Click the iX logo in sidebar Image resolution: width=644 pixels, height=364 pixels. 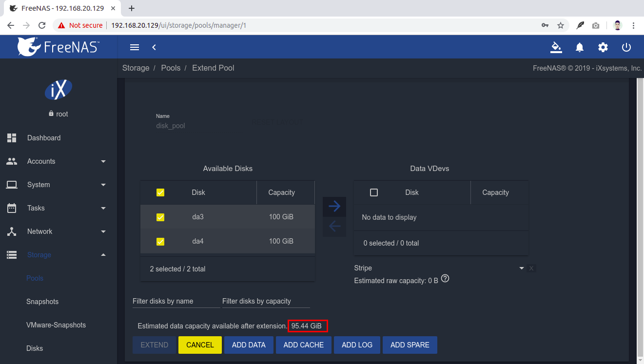coord(59,90)
